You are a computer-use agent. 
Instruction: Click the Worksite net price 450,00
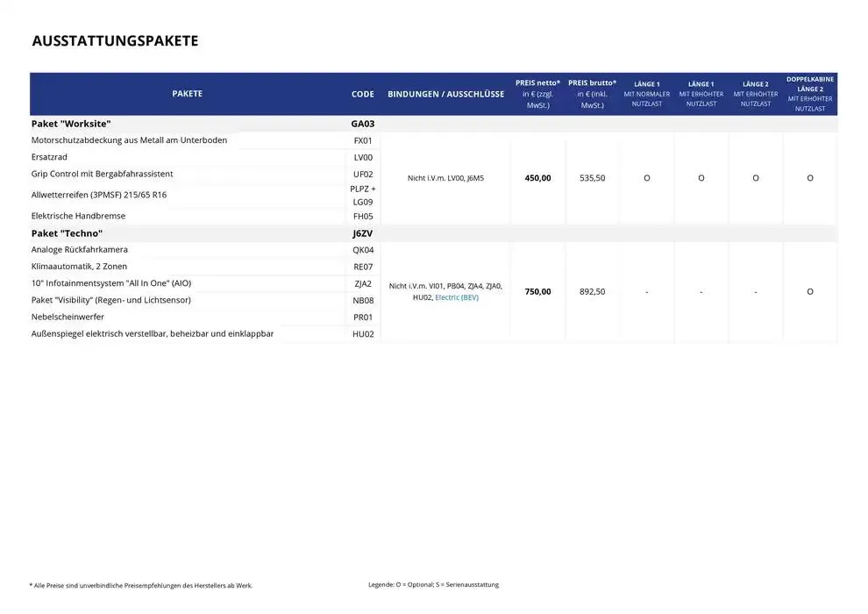[x=537, y=178]
